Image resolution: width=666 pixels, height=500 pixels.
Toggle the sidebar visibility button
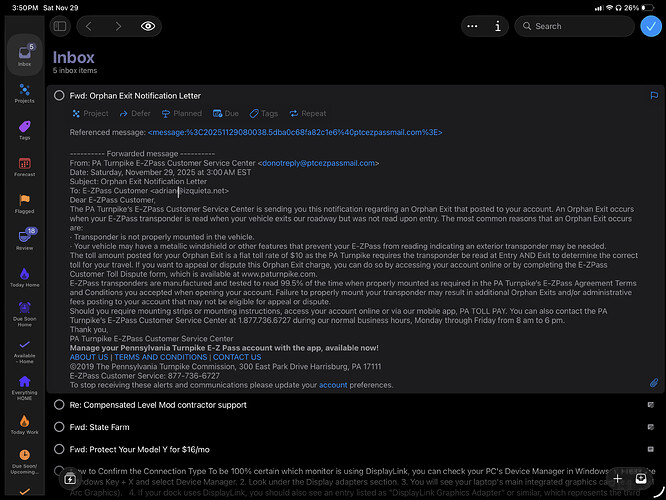click(x=60, y=26)
